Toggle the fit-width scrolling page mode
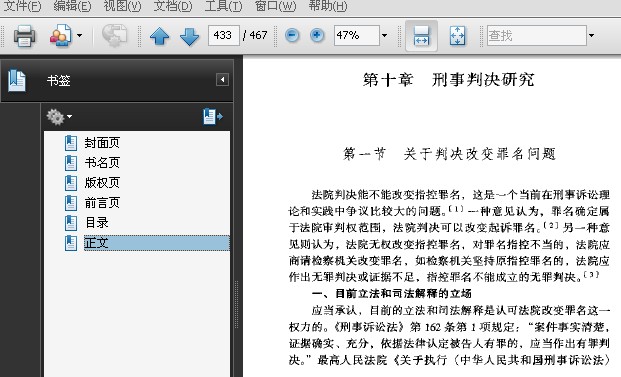This screenshot has width=621, height=377. [x=421, y=36]
